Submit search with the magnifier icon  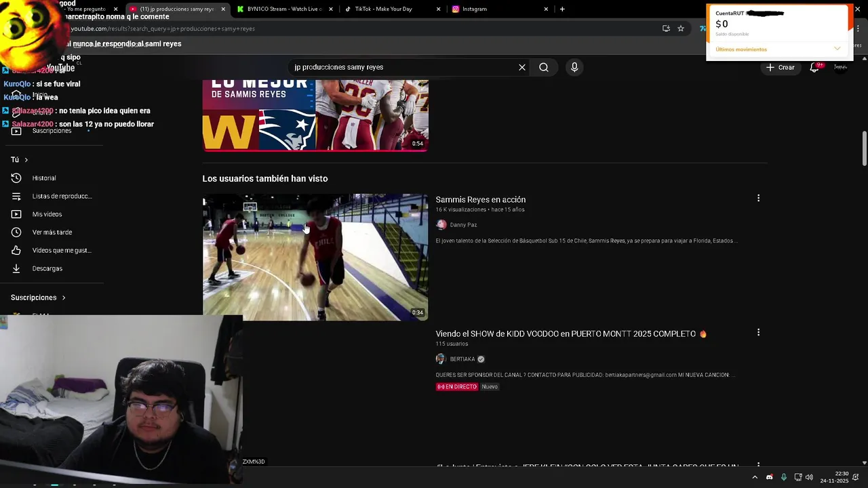(x=544, y=67)
